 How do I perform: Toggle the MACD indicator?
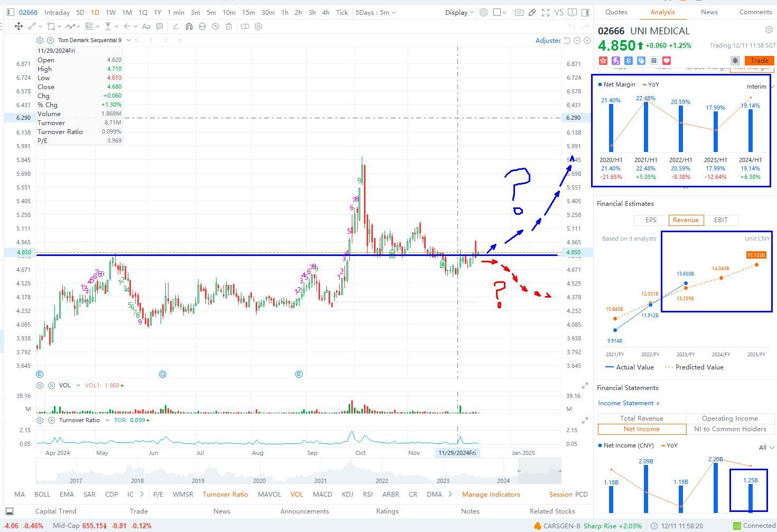point(322,495)
